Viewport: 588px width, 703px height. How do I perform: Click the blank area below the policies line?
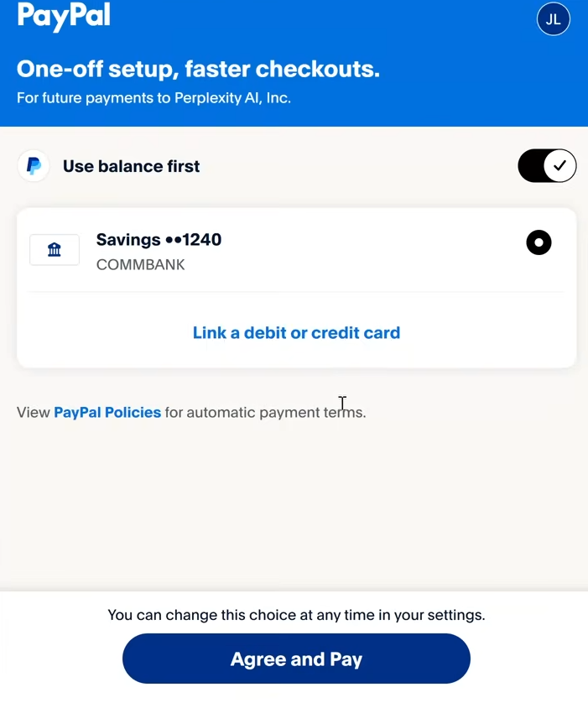pos(294,503)
